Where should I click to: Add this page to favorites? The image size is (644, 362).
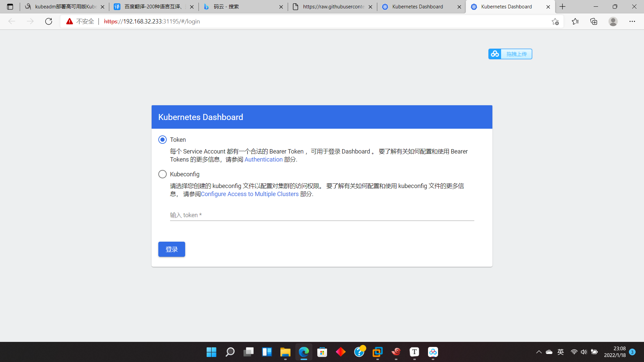click(x=555, y=21)
